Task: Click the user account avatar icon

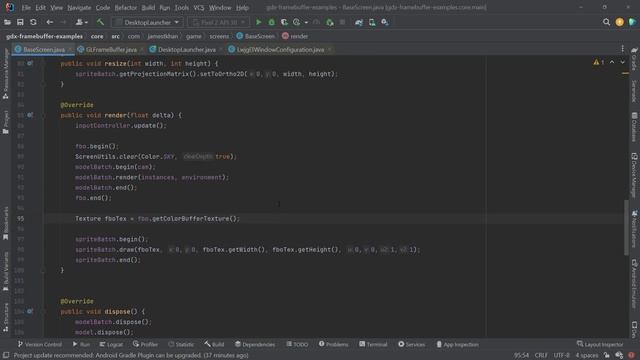Action: [x=620, y=22]
